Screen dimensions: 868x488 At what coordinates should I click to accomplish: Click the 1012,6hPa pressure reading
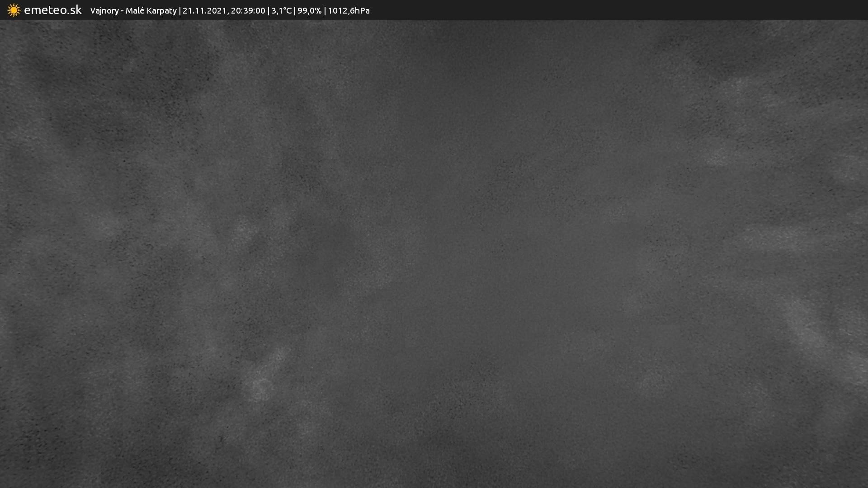(349, 11)
